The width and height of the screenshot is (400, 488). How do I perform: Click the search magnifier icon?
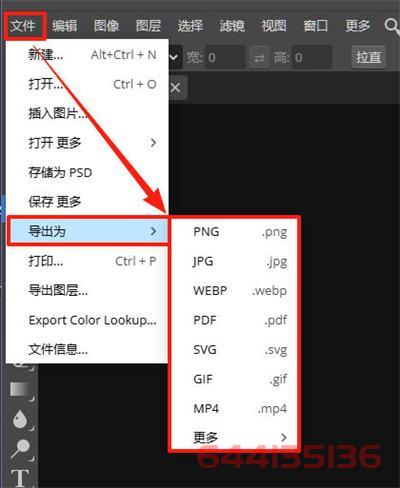(391, 26)
